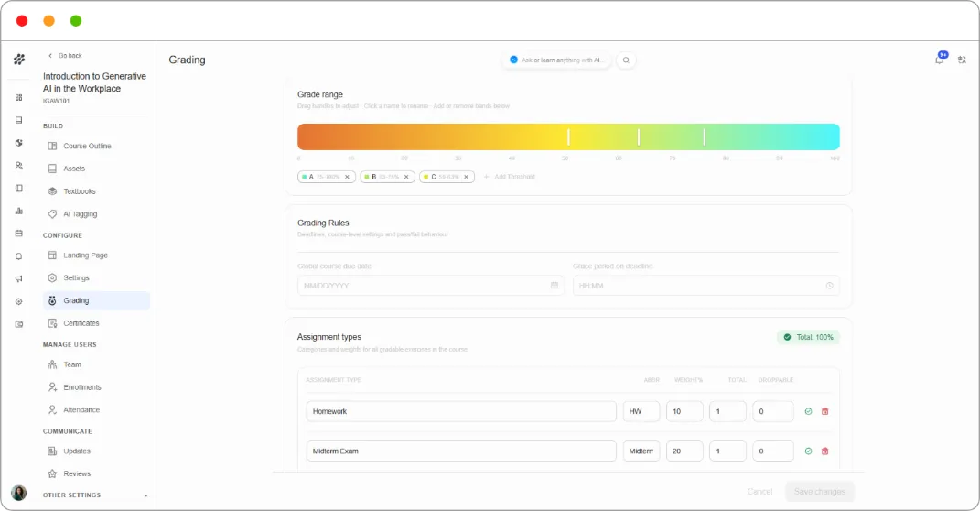Click Midterm Exam weight field showing 20
This screenshot has height=511, width=980.
pyautogui.click(x=684, y=451)
